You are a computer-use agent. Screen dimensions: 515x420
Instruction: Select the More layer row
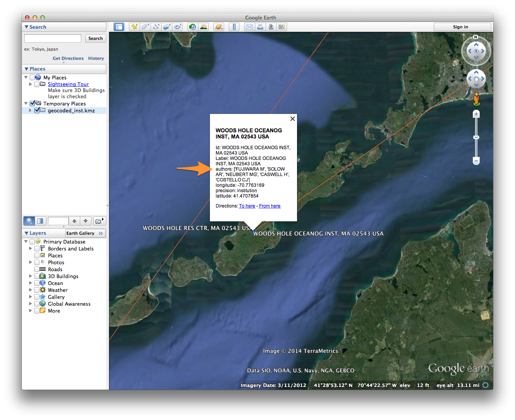54,311
